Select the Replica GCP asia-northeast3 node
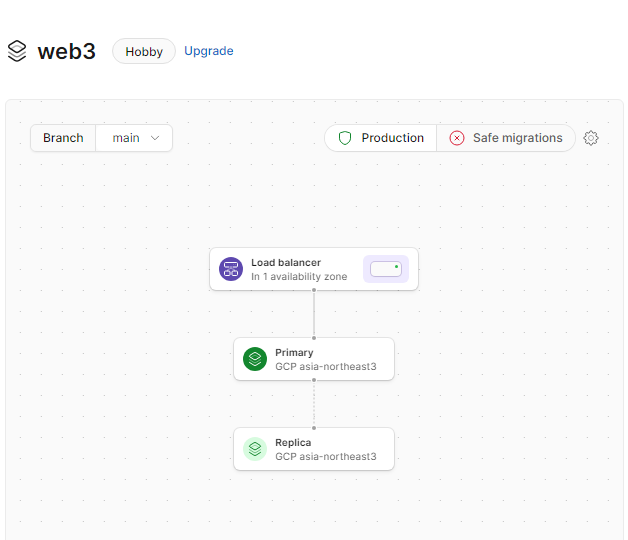 [x=314, y=449]
